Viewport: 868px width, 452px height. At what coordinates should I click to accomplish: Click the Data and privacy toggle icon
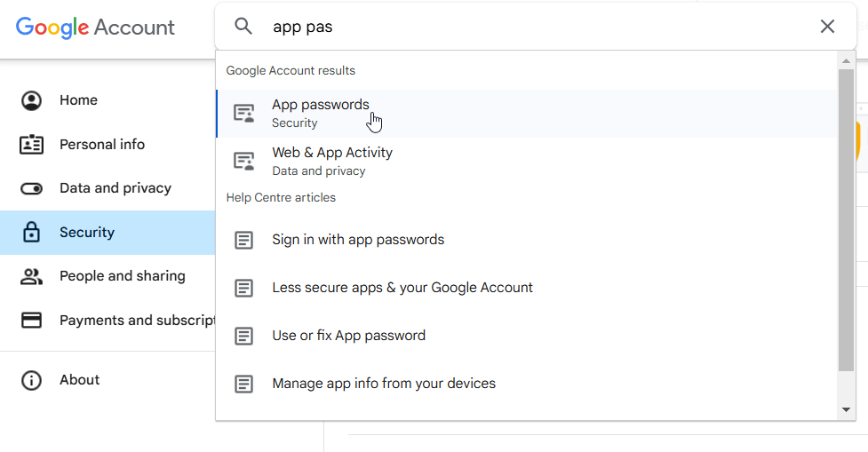(x=32, y=188)
